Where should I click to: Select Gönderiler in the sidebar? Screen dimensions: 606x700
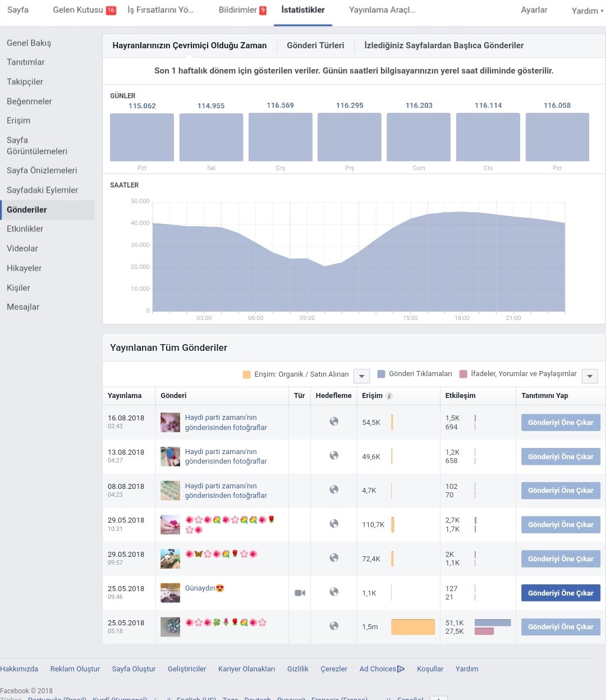click(47, 210)
